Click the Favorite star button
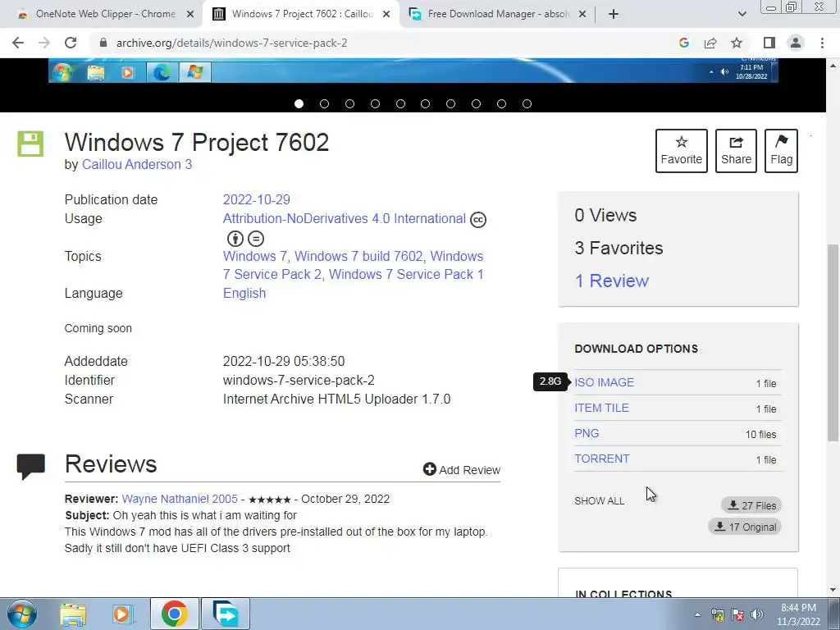 coord(682,151)
